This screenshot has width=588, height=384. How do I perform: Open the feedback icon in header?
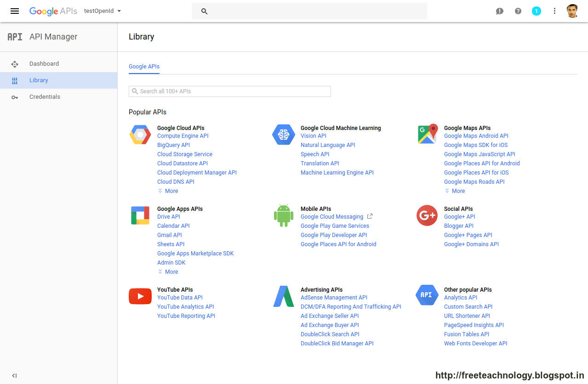[500, 11]
